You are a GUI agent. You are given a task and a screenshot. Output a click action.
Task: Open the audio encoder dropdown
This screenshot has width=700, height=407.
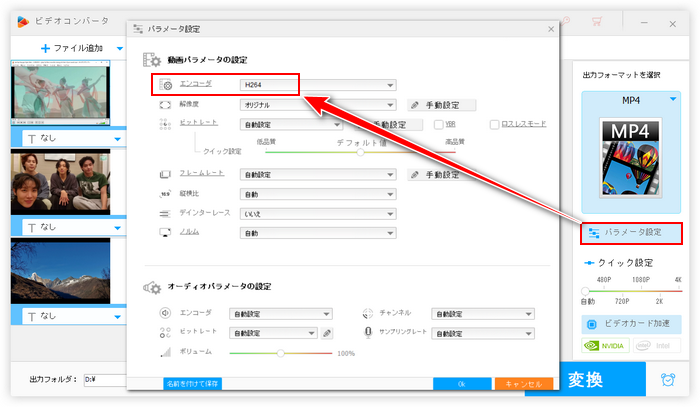pos(281,314)
